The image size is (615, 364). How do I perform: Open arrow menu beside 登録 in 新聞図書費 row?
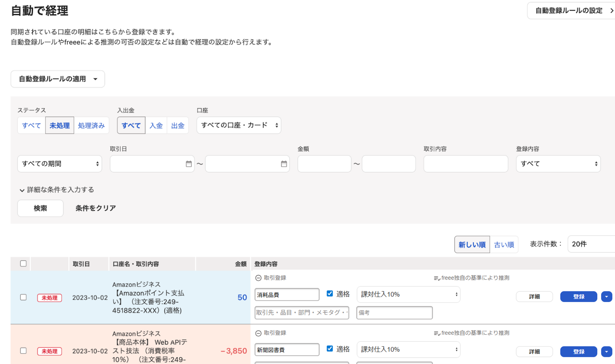click(607, 351)
